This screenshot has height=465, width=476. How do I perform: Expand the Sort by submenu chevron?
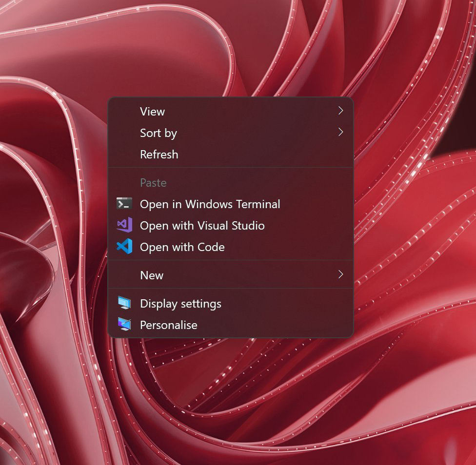click(x=340, y=133)
